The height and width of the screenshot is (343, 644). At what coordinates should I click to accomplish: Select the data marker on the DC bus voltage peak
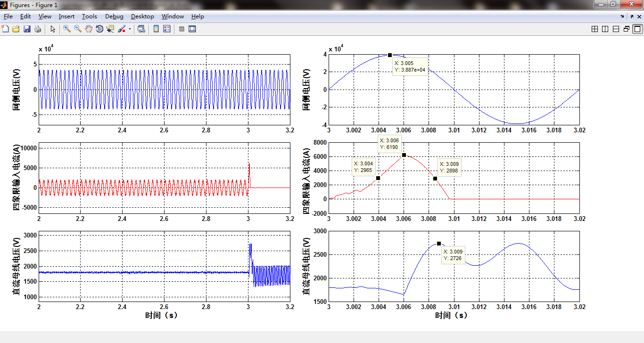[x=439, y=244]
